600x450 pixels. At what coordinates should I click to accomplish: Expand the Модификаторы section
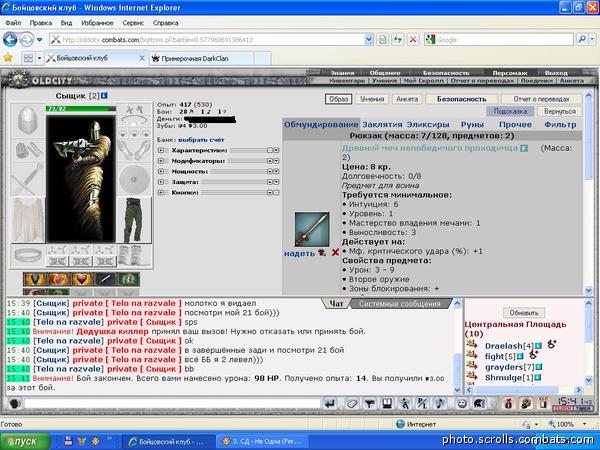(161, 161)
